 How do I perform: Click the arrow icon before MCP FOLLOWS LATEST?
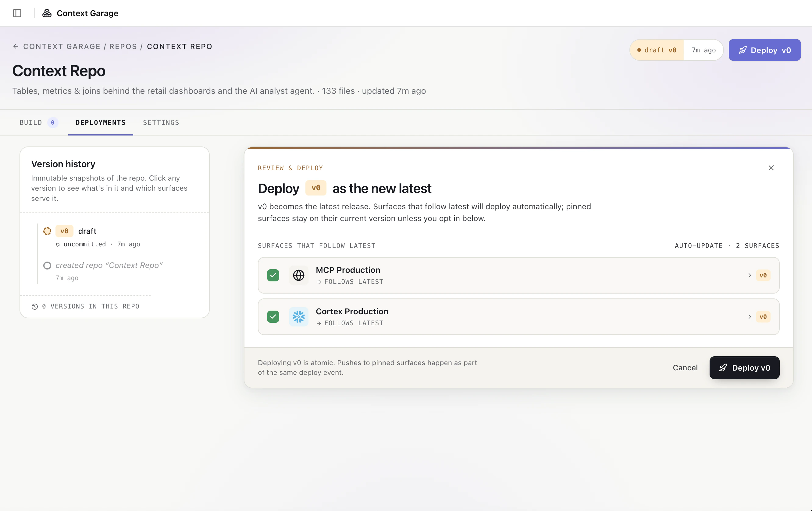[319, 282]
